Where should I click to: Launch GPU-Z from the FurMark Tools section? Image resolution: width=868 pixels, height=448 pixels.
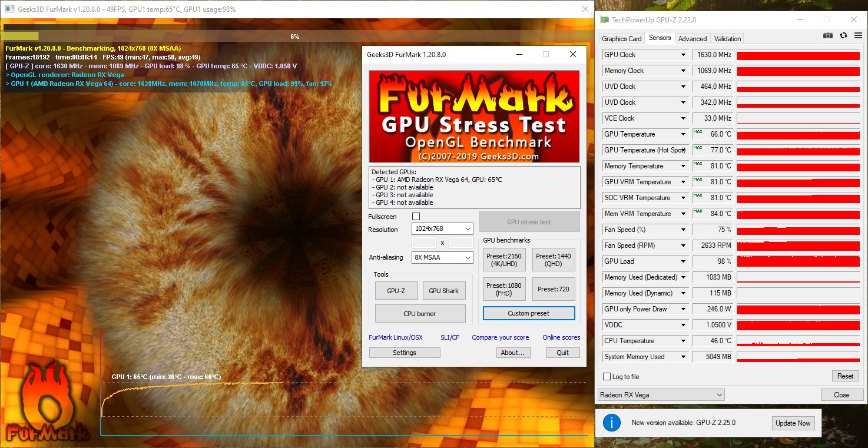396,291
